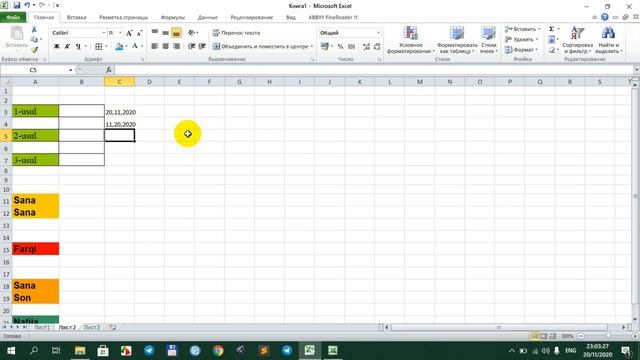Open the Windows Start menu

pyautogui.click(x=11, y=351)
